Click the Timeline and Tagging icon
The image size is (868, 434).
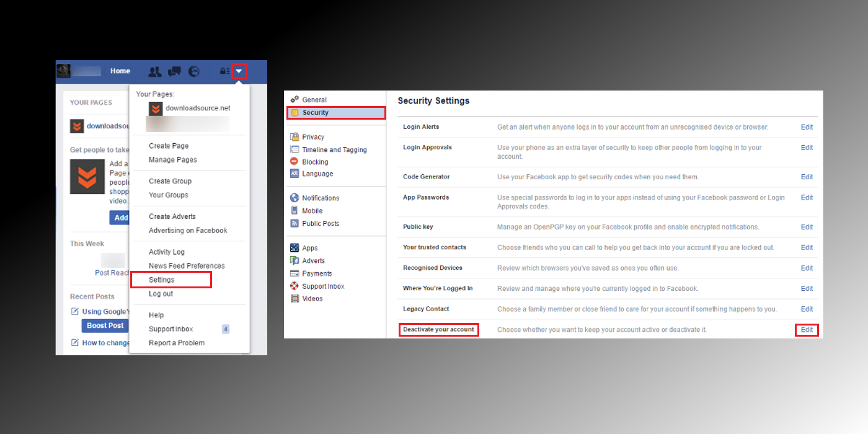point(294,149)
